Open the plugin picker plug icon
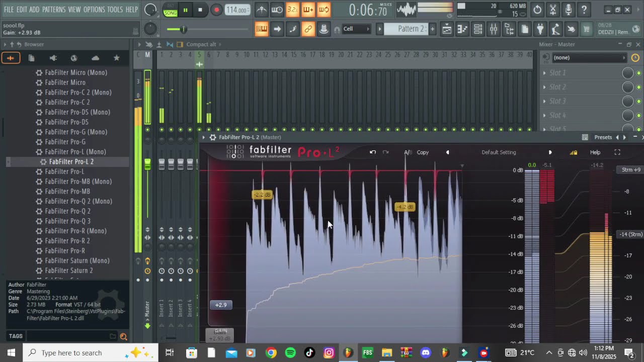 tap(540, 29)
